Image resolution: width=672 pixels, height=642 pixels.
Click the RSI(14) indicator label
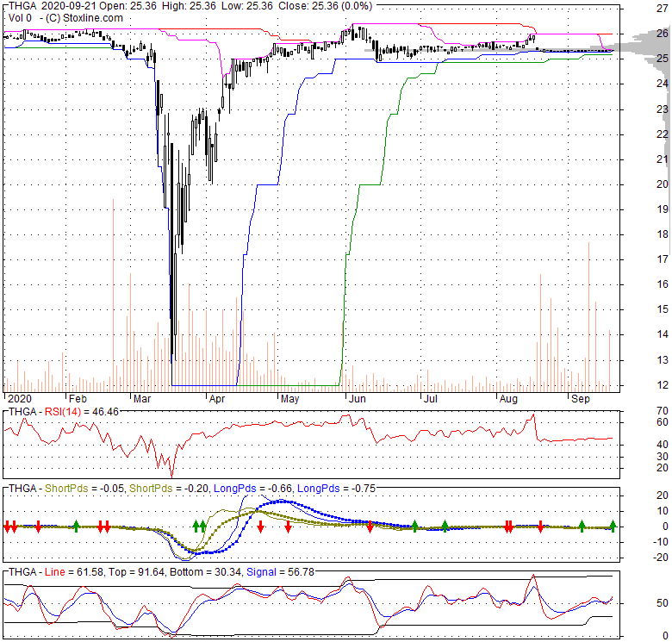click(63, 412)
